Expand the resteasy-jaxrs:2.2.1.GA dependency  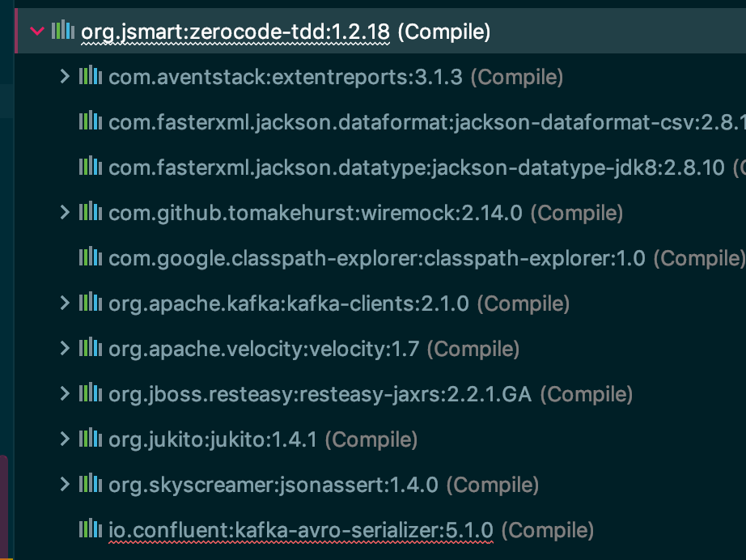click(x=66, y=394)
